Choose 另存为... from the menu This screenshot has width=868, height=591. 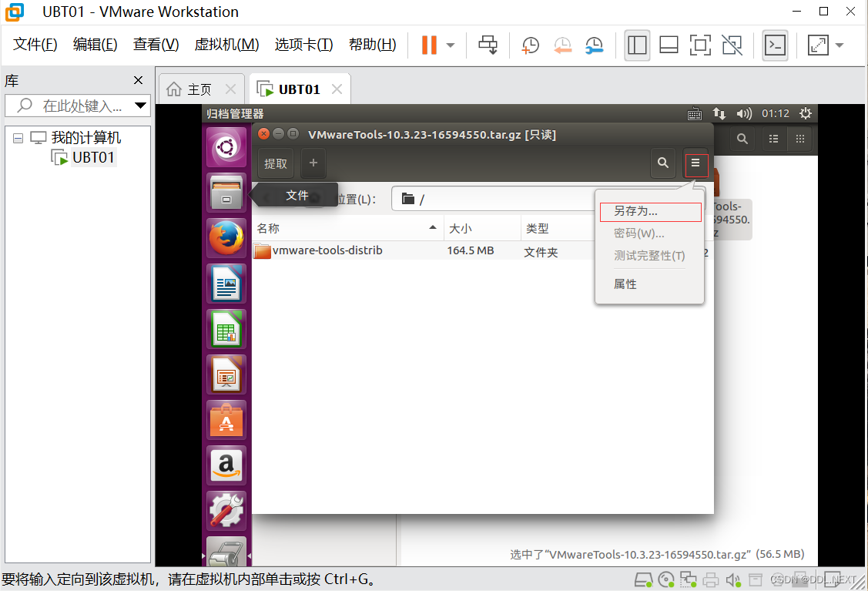click(x=651, y=212)
